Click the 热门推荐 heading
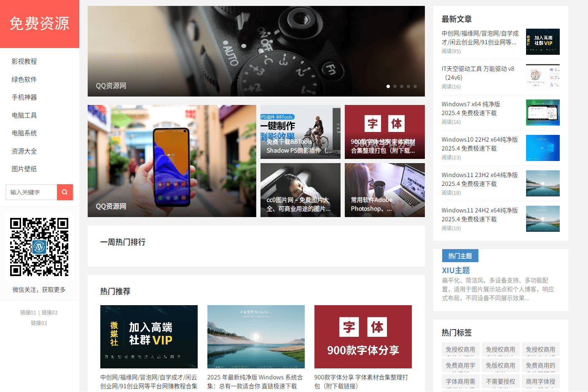Screen dimensions: 588x392 click(x=115, y=292)
